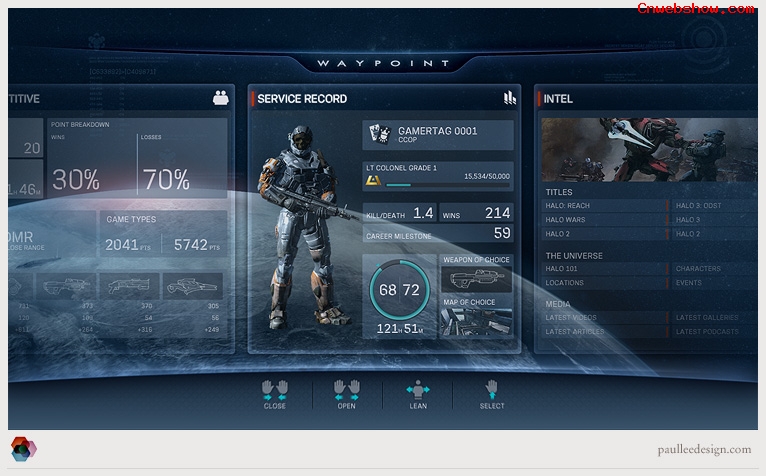Select the Open two-hands gesture icon
This screenshot has height=476, width=766.
point(347,390)
